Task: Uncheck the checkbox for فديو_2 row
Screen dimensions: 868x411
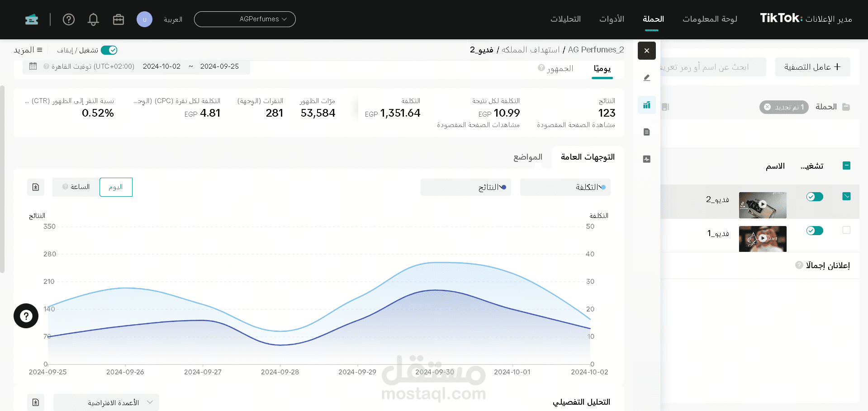Action: click(x=847, y=196)
